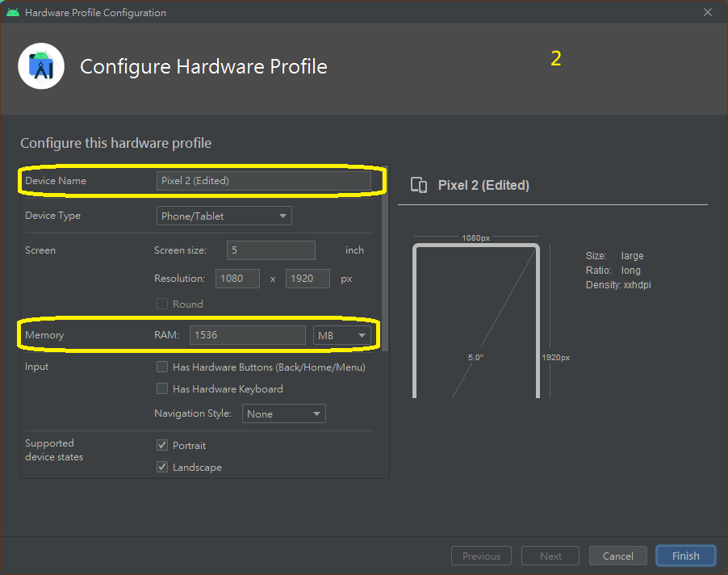Click the RAM value field 1536

click(248, 335)
